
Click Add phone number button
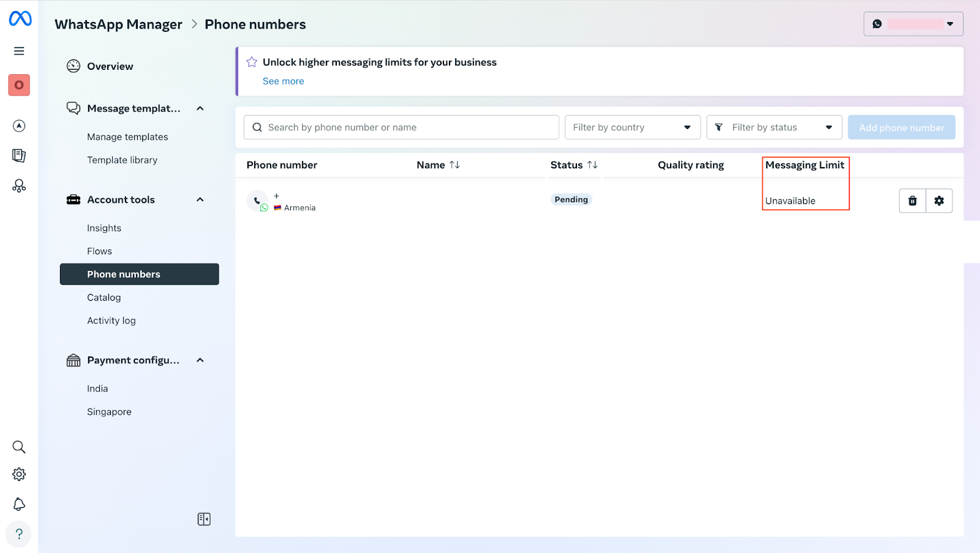click(901, 127)
